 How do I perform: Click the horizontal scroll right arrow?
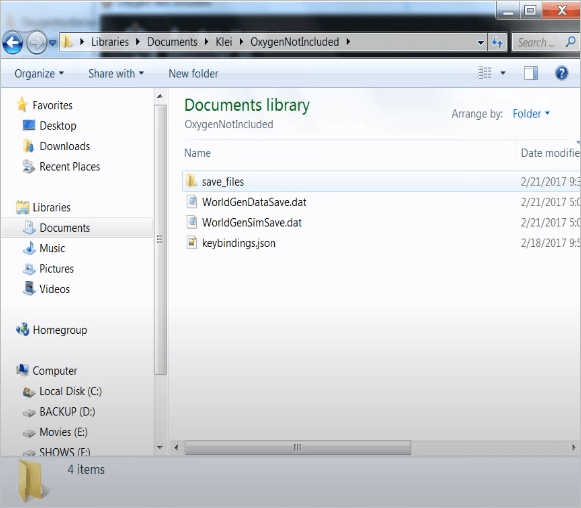[x=574, y=447]
